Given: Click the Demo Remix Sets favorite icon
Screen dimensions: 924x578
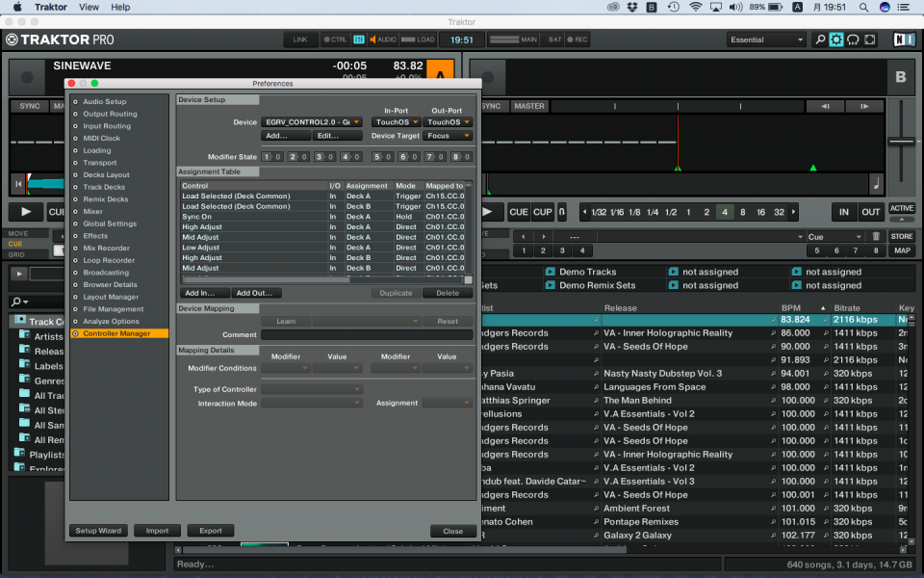Looking at the screenshot, I should 551,285.
